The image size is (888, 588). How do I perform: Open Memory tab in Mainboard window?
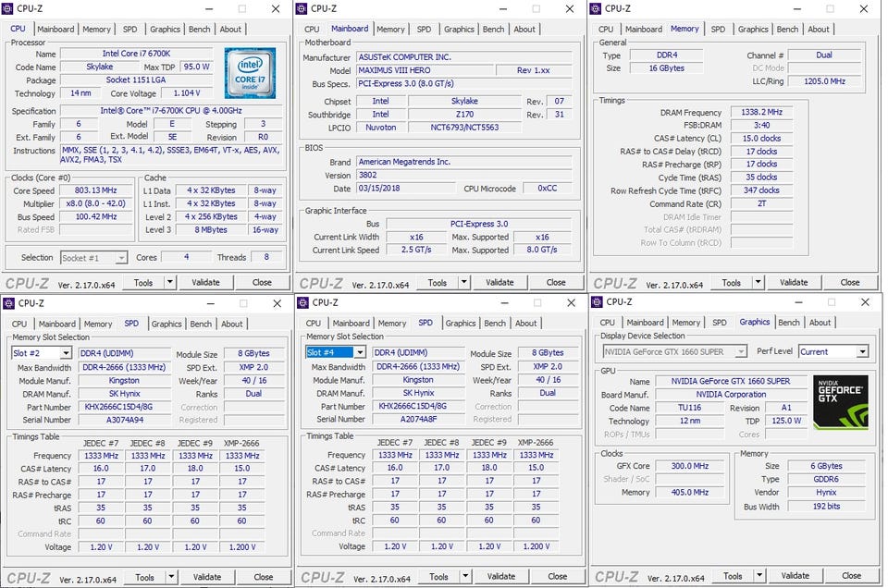coord(390,29)
